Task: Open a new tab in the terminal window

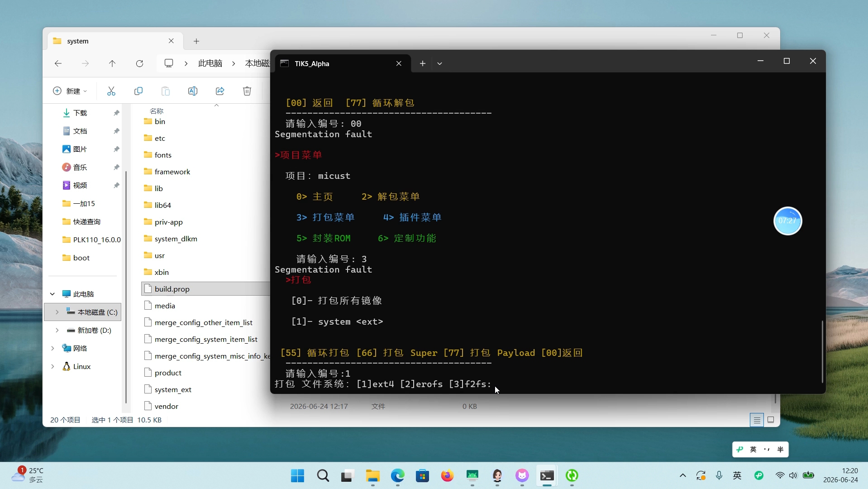Action: [422, 63]
